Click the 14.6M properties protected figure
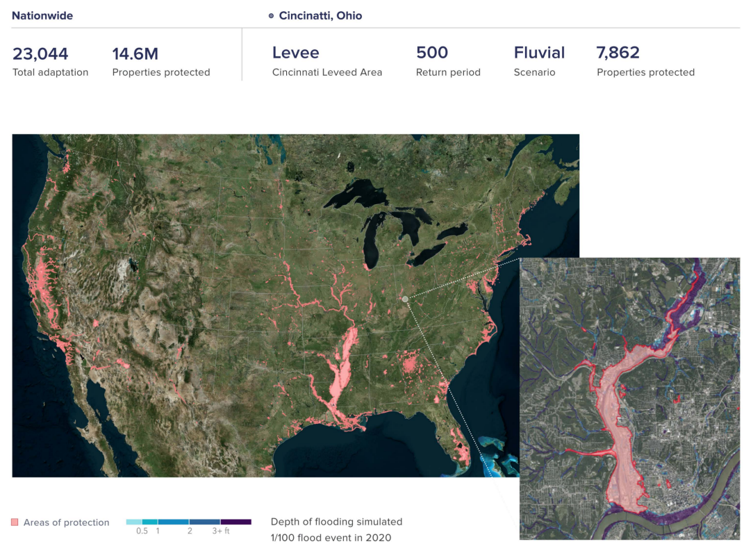This screenshot has width=753, height=560. pyautogui.click(x=138, y=53)
